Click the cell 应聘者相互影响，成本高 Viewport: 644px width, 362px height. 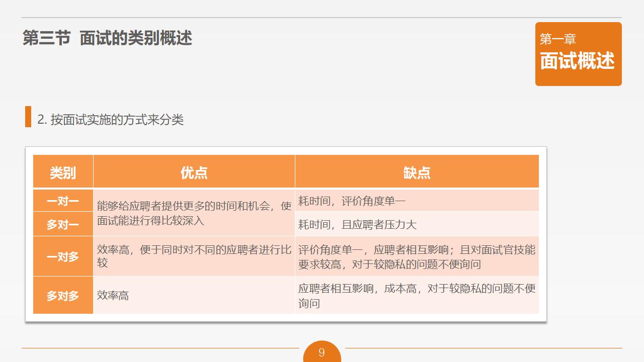tap(417, 295)
